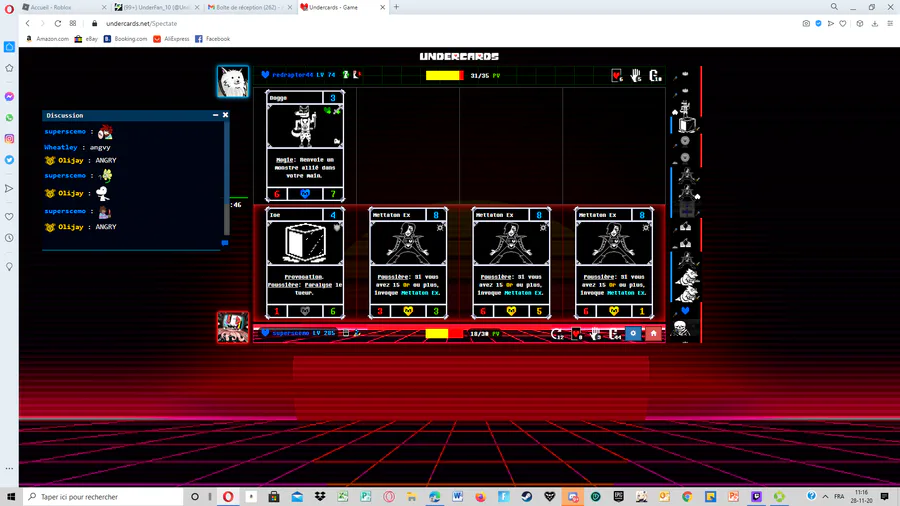Screen dimensions: 900x506
Task: Open Steam from the taskbar
Action: 526,496
